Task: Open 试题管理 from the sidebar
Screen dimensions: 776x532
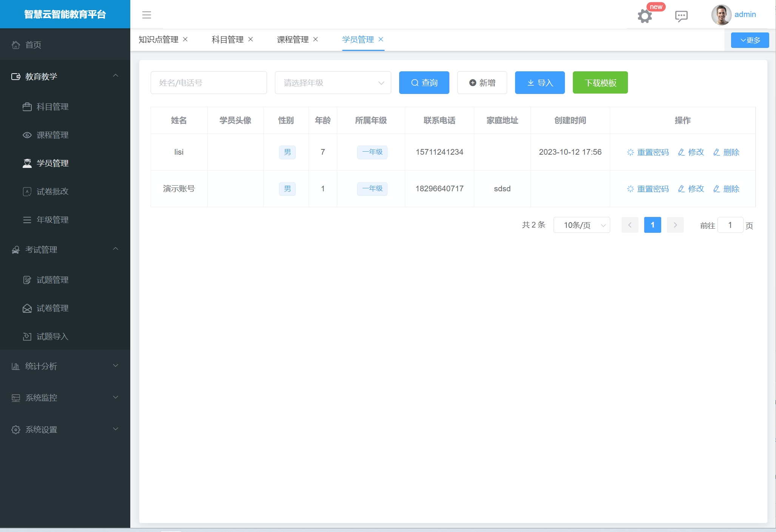Action: pyautogui.click(x=52, y=280)
